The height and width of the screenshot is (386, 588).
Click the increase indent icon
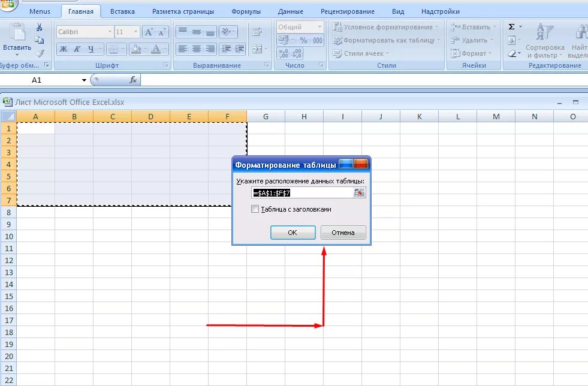point(239,49)
